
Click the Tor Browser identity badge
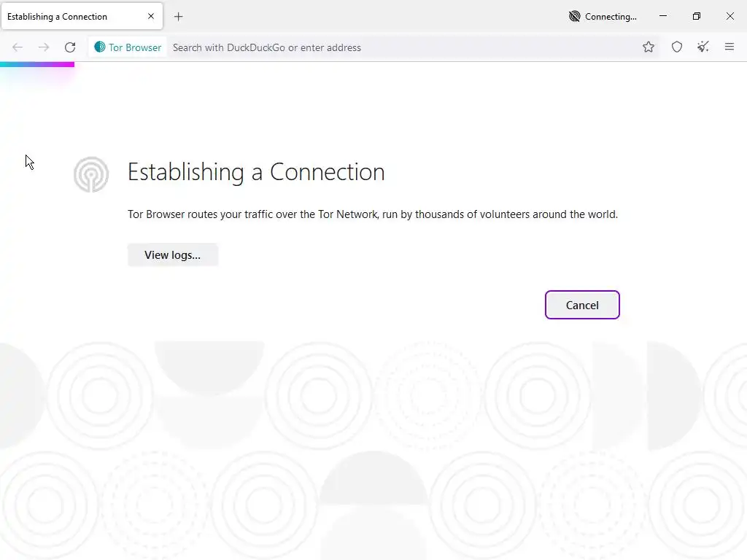[128, 47]
